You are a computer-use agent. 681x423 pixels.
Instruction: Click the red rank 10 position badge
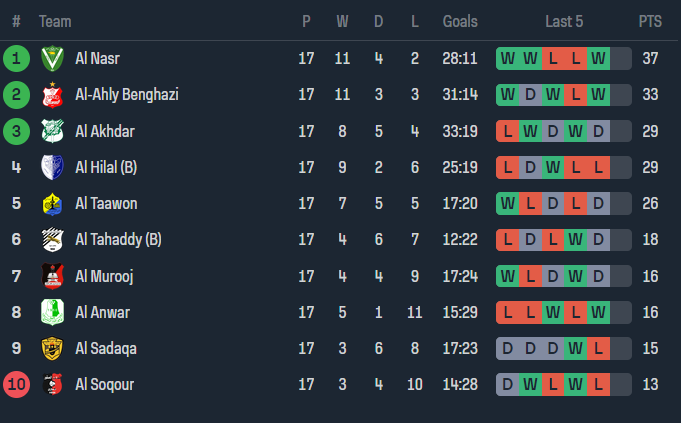click(x=16, y=384)
